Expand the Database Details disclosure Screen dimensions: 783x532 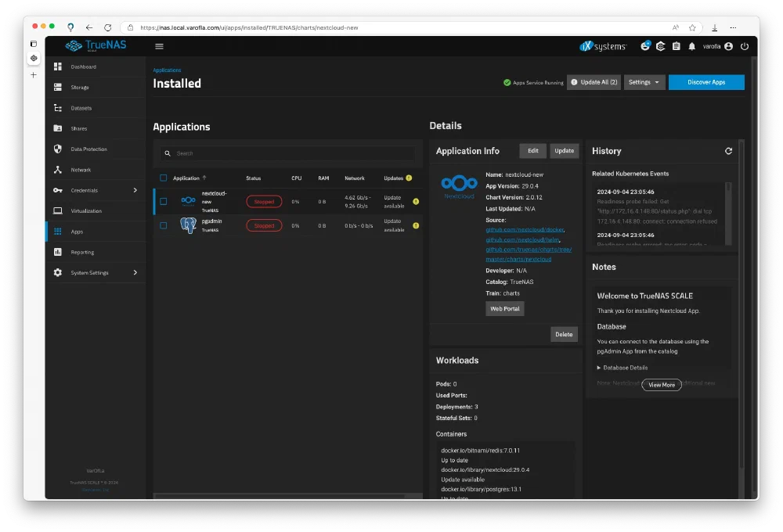click(x=622, y=368)
